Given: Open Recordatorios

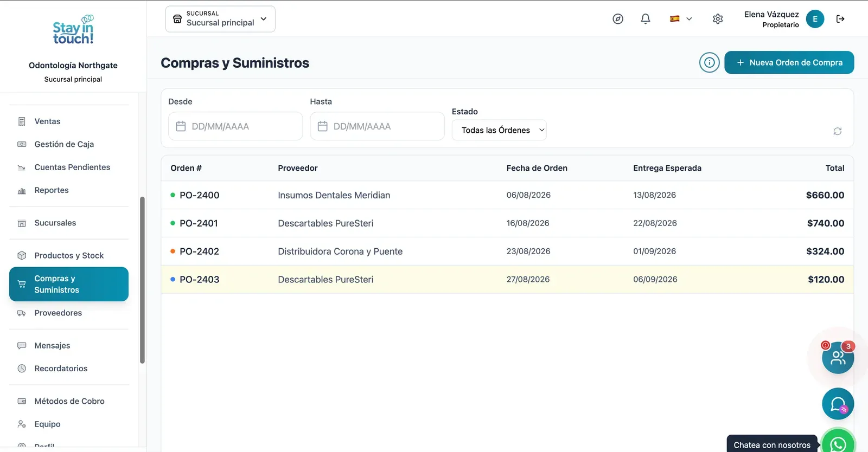Looking at the screenshot, I should click(69, 369).
